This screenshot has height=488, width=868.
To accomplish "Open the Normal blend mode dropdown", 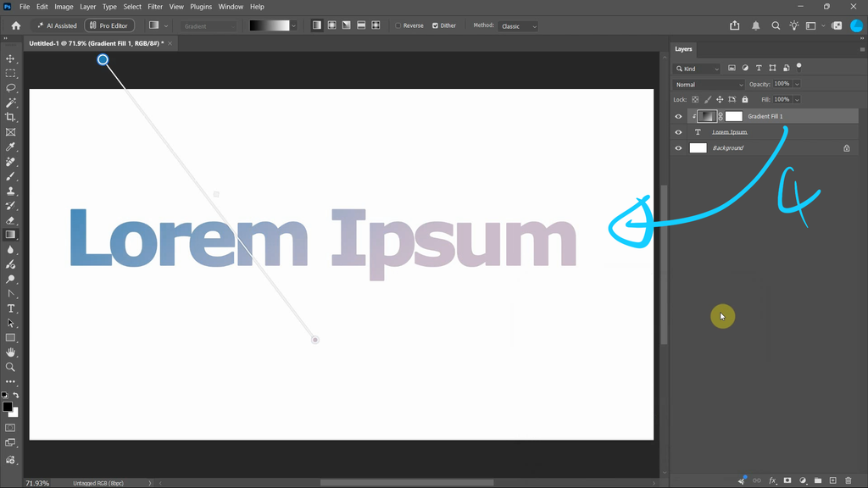I will tap(709, 85).
